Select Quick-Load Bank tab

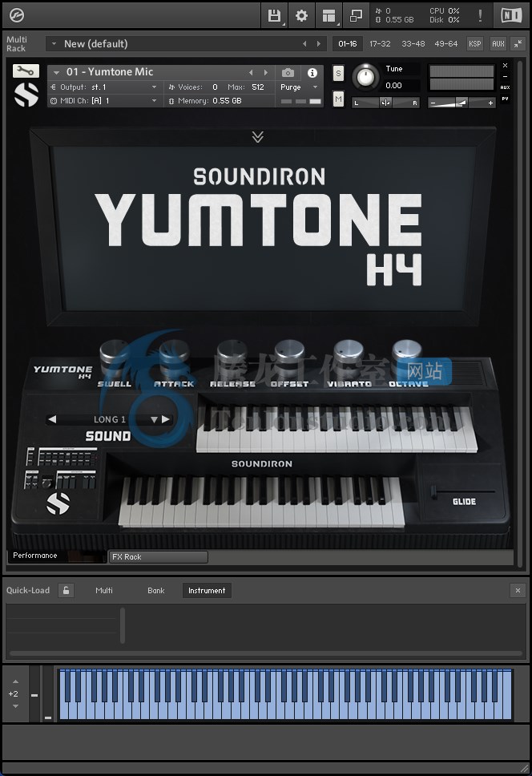155,590
